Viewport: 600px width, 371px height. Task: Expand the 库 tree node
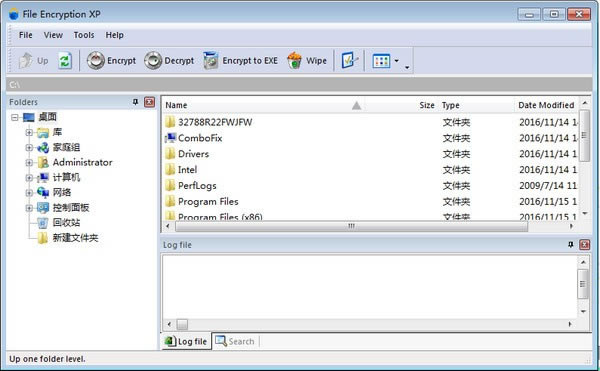click(x=29, y=132)
